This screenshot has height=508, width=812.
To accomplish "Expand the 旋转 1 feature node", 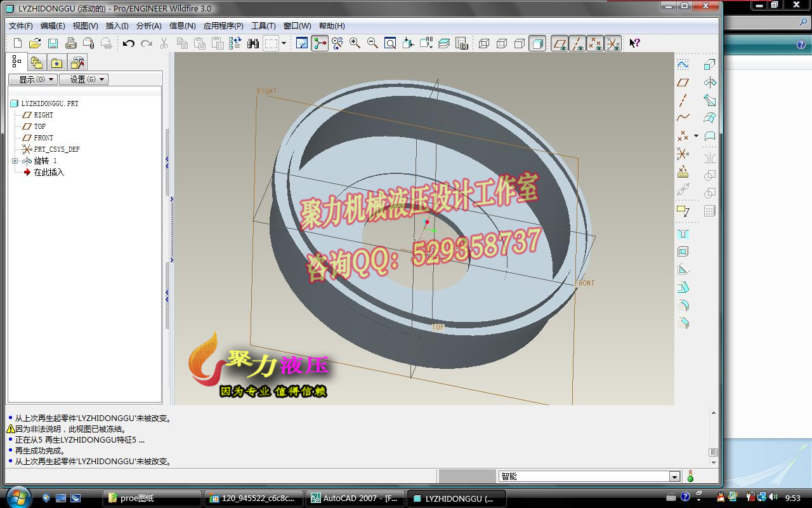I will coord(14,161).
